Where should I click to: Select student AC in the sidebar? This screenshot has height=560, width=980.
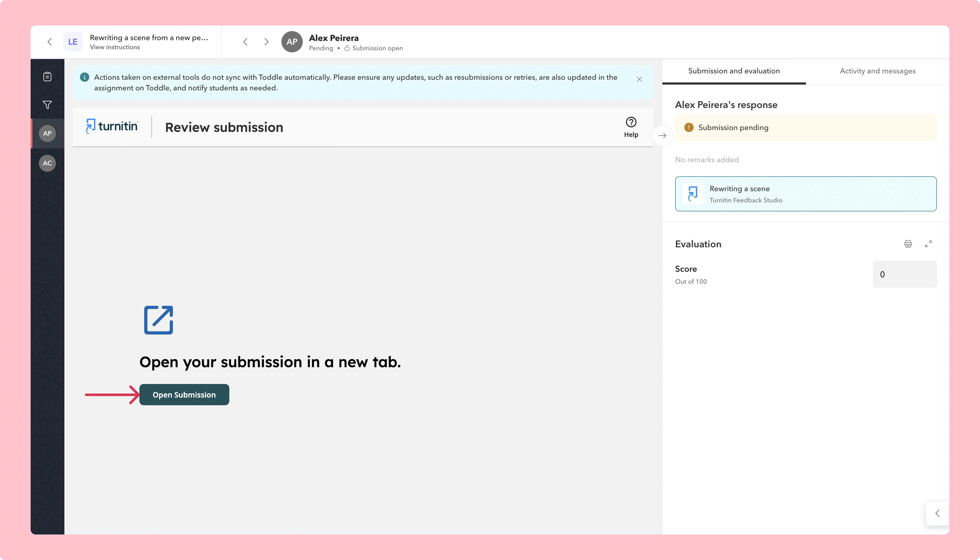click(47, 163)
